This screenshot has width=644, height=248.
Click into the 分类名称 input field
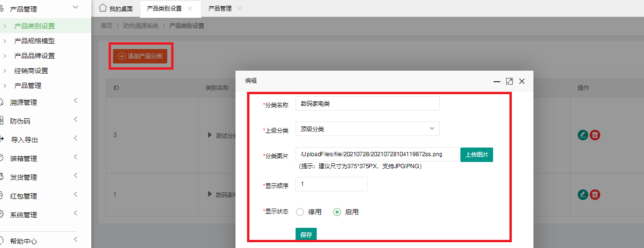[x=367, y=103]
